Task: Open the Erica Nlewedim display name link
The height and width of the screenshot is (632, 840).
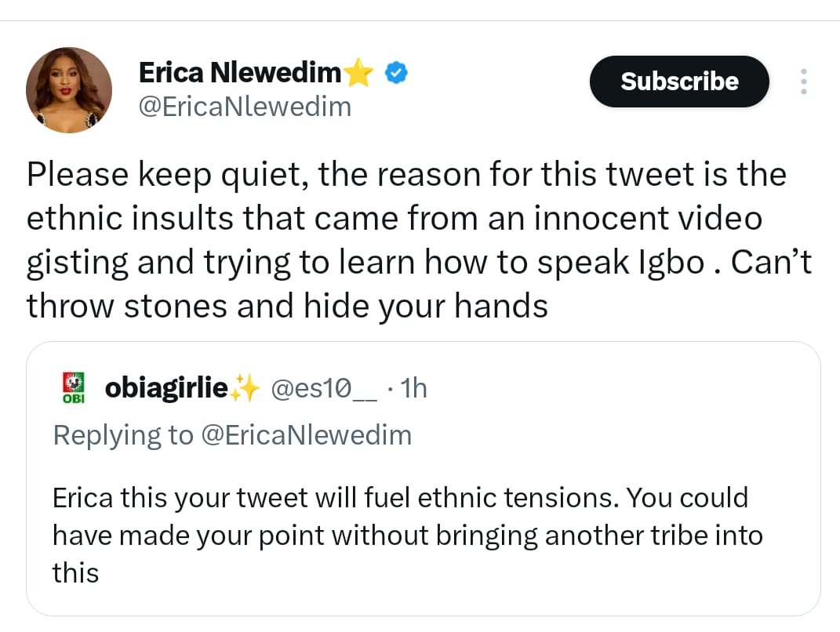Action: coord(240,74)
